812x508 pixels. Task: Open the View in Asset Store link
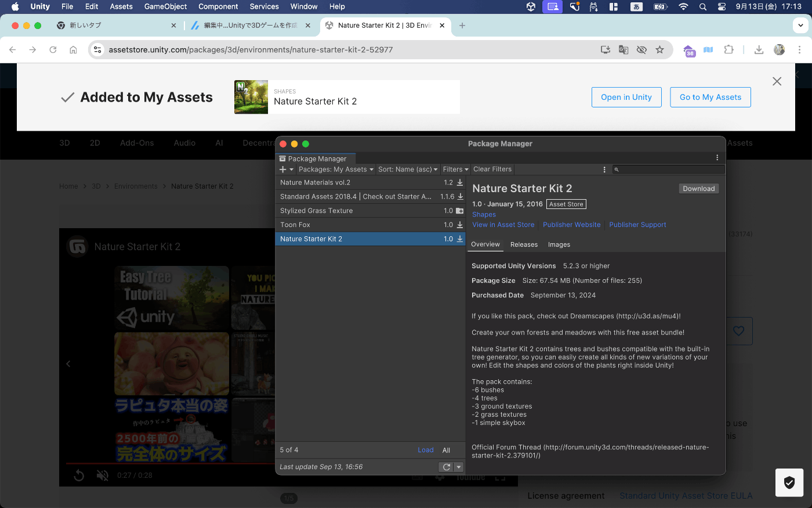coord(503,225)
